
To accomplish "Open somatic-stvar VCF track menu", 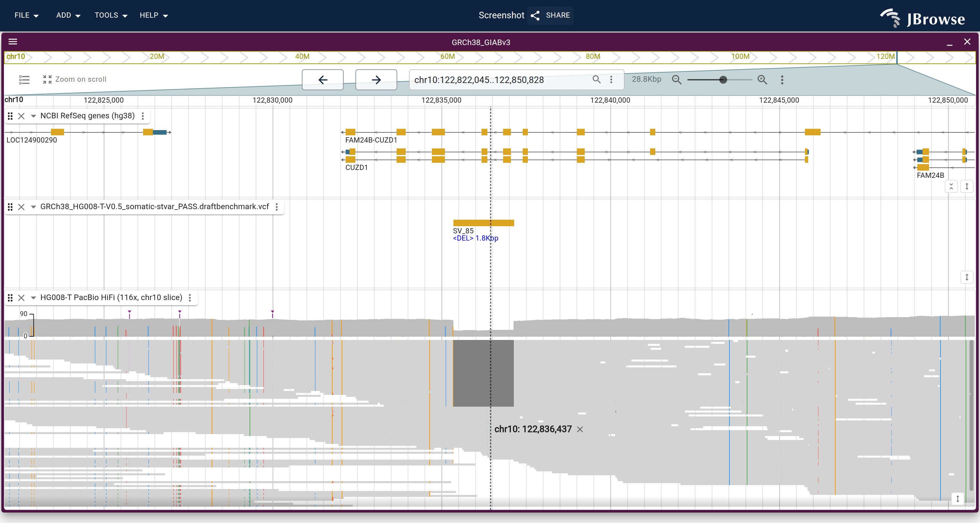I will pyautogui.click(x=277, y=207).
